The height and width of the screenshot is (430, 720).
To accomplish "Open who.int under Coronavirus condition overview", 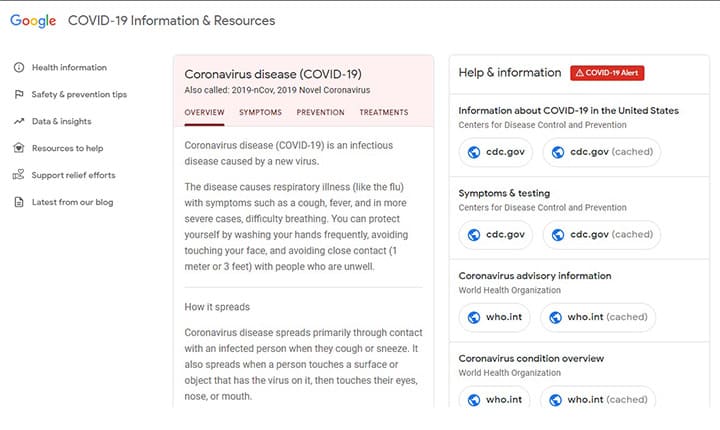I will [x=494, y=399].
